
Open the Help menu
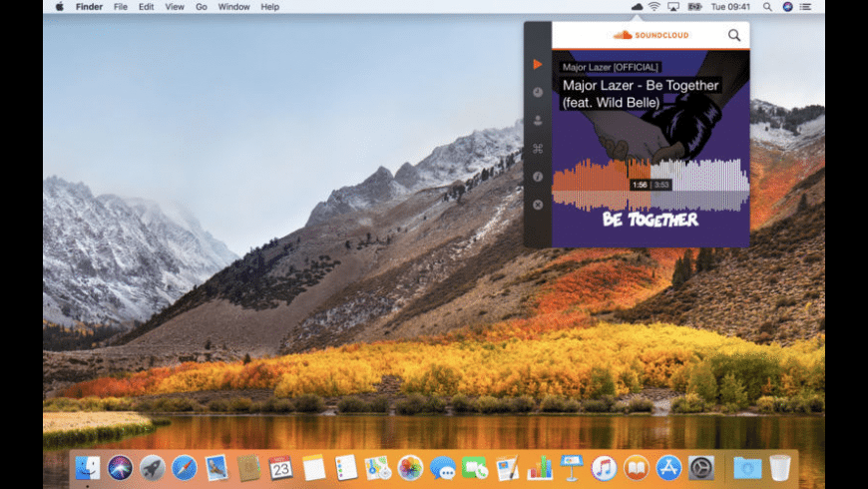pos(270,7)
